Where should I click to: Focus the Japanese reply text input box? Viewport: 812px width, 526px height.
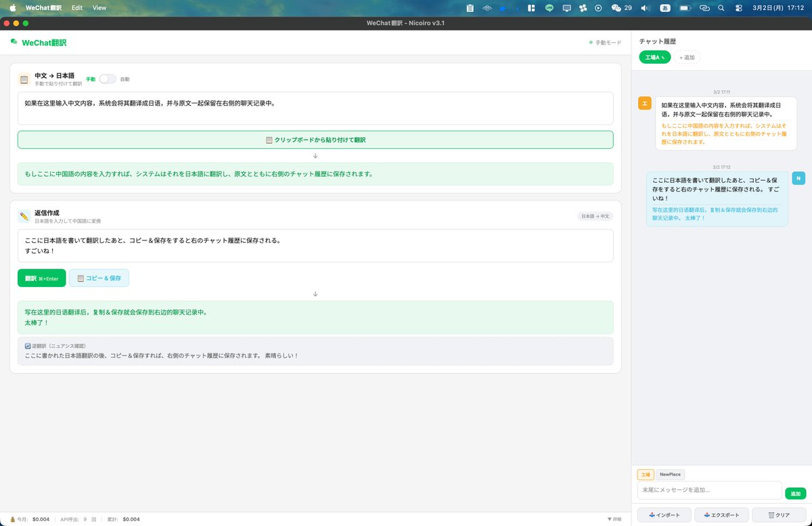(x=315, y=246)
